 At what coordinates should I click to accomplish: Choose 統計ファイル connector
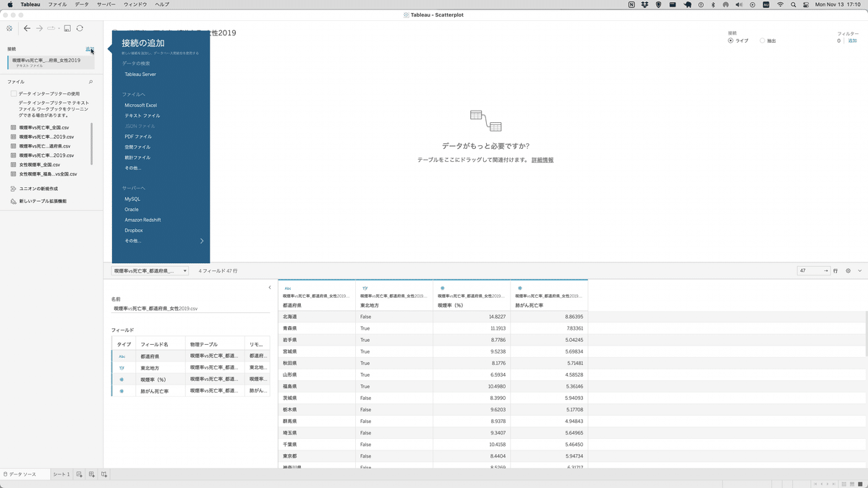point(137,158)
